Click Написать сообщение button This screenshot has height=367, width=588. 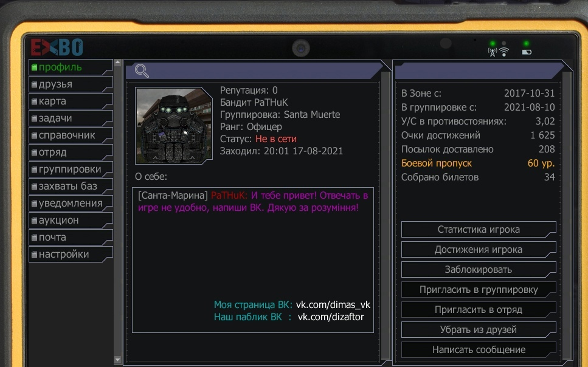(479, 350)
